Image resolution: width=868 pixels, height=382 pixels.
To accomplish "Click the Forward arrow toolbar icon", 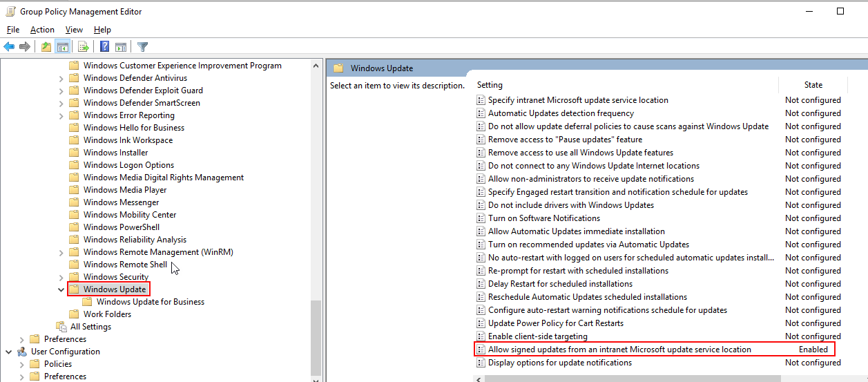I will coord(25,47).
